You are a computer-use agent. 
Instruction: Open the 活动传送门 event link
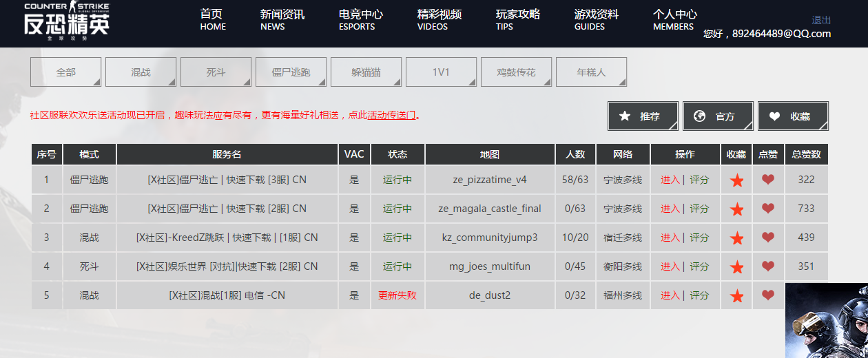(x=392, y=115)
